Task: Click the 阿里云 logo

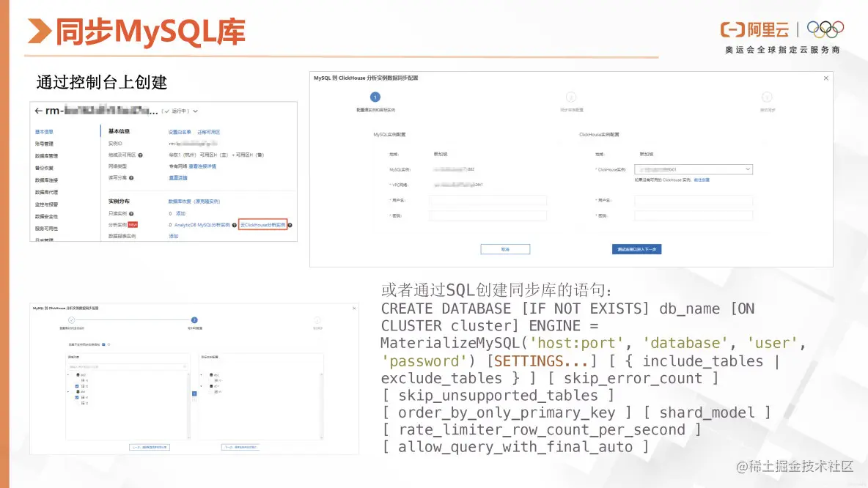Action: point(754,30)
